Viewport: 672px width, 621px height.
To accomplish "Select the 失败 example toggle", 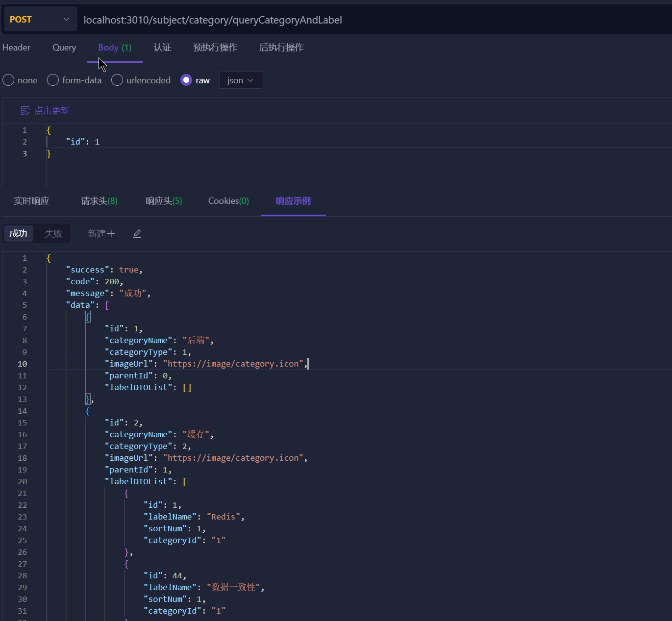I will point(53,234).
